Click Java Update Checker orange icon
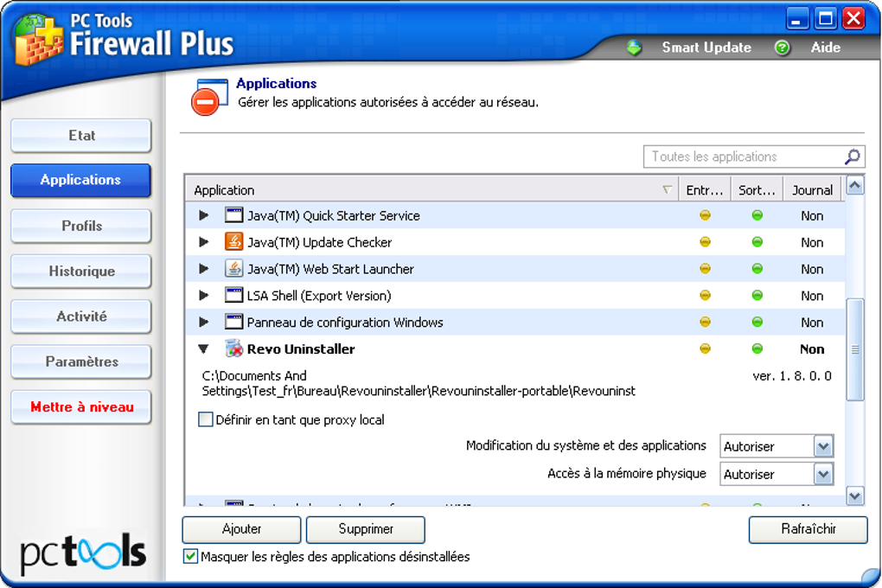 click(x=233, y=241)
